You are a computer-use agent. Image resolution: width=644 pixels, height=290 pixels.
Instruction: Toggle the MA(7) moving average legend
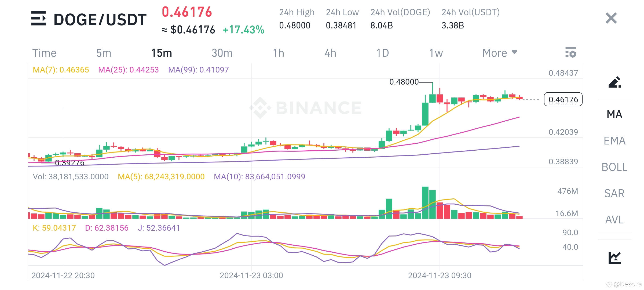tap(60, 70)
